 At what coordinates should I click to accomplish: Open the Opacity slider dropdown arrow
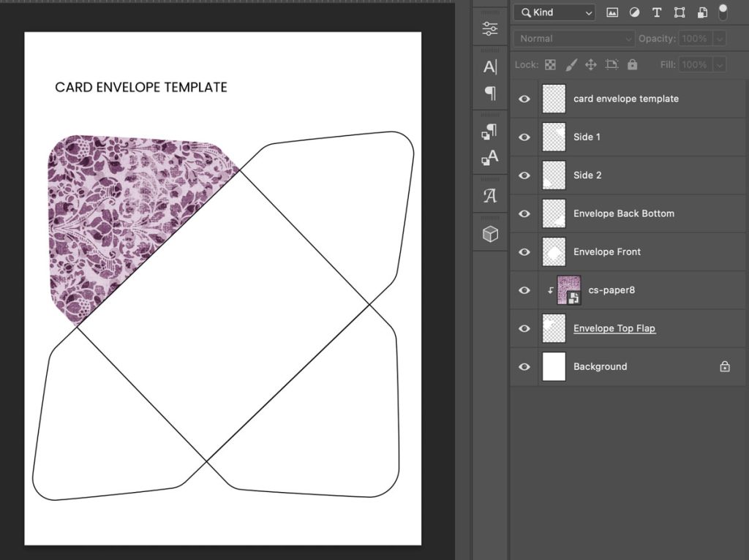(720, 39)
